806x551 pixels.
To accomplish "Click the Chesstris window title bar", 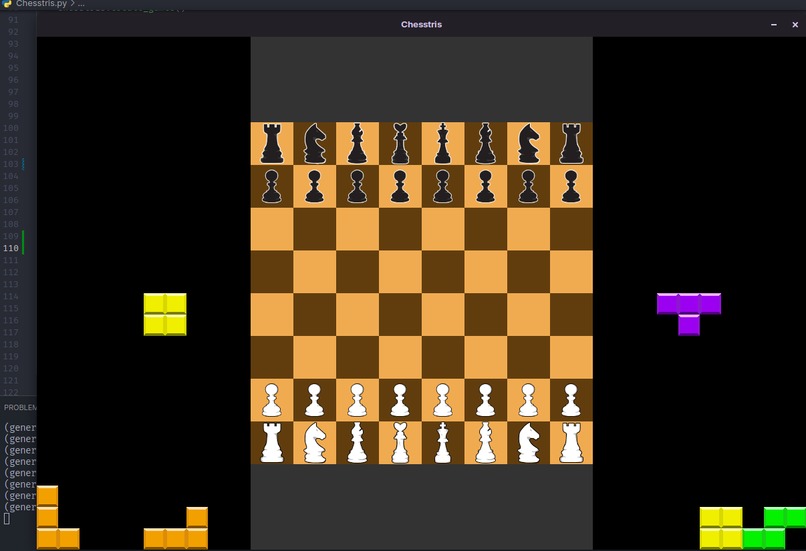I will point(421,24).
